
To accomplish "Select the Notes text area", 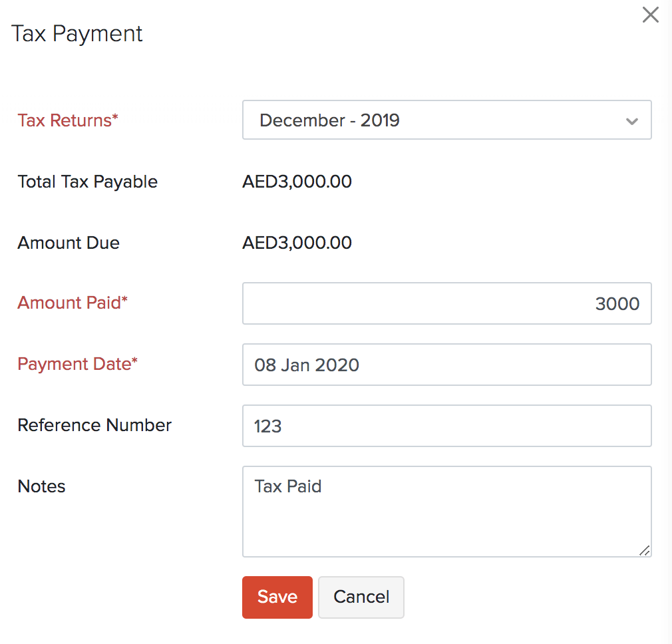I will pyautogui.click(x=446, y=512).
